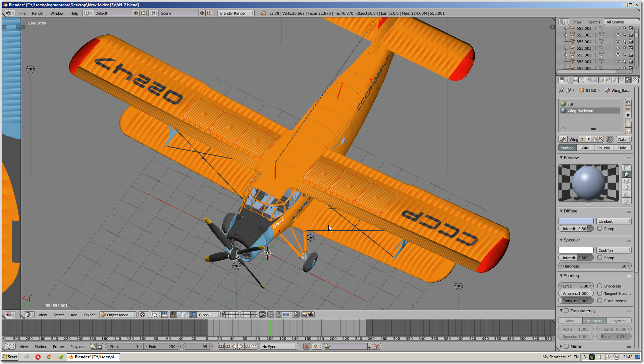Switch to the Halo material type tab

[x=622, y=148]
